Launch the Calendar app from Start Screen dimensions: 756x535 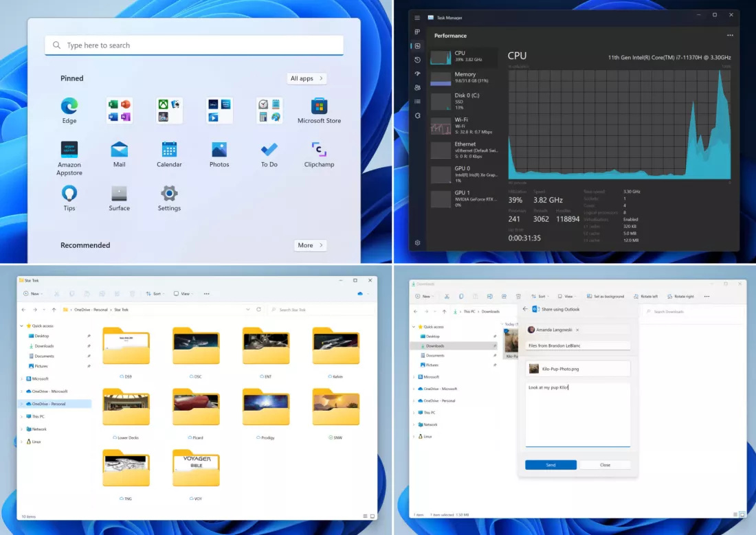(169, 155)
